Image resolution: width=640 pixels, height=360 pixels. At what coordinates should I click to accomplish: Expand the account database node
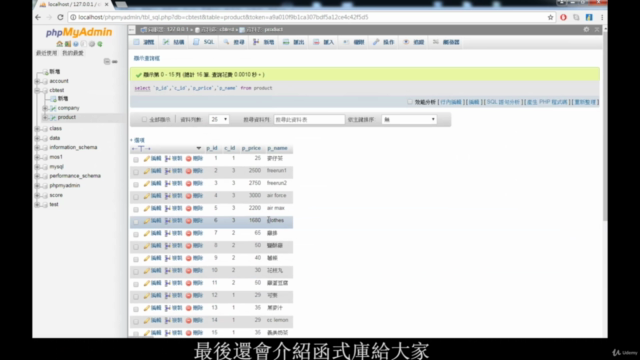click(38, 81)
